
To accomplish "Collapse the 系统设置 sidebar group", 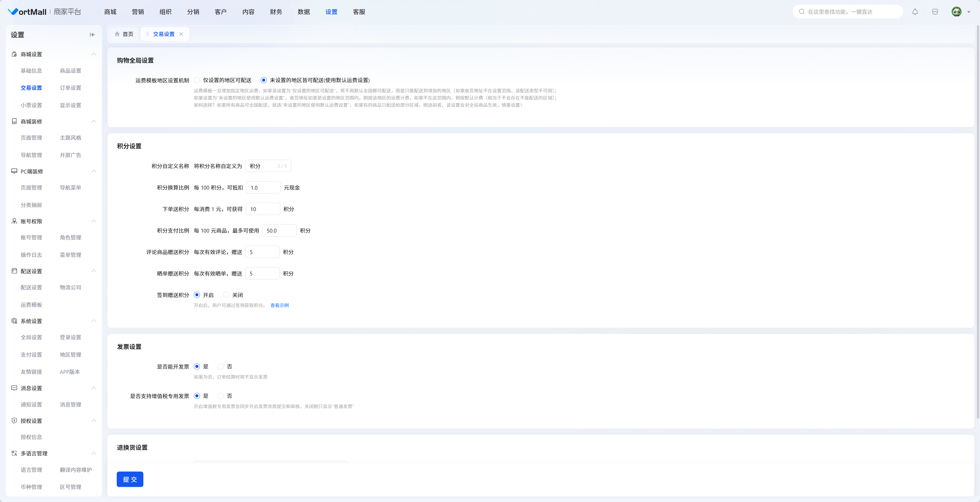I will (94, 321).
